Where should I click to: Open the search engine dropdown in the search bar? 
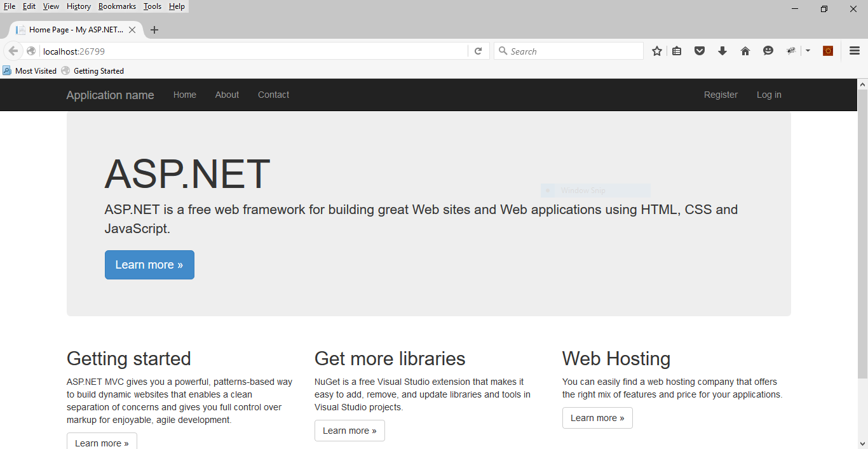[x=503, y=51]
